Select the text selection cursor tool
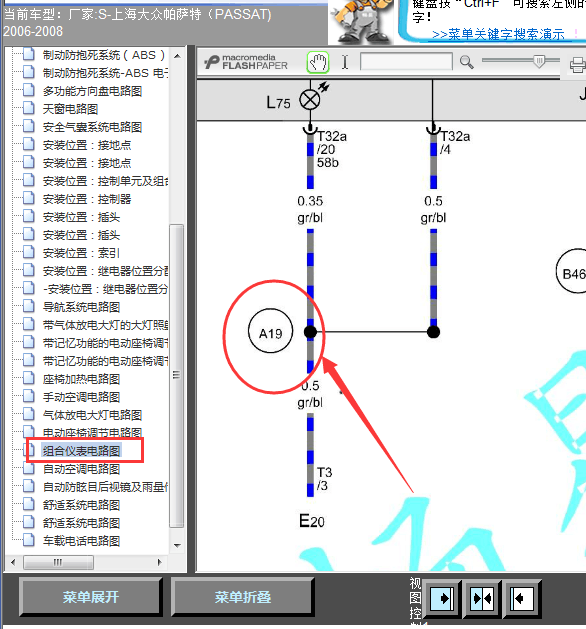The image size is (586, 629). (345, 62)
